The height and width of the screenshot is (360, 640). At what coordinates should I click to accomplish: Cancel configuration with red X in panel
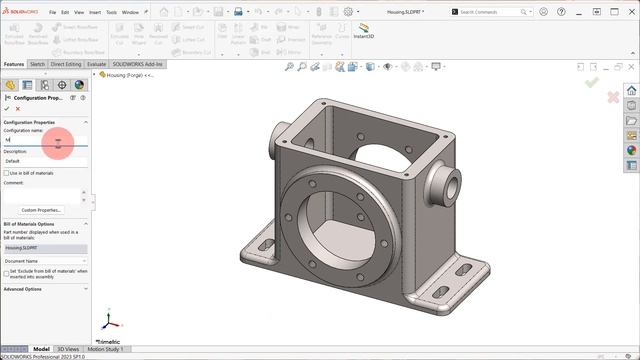[18, 109]
